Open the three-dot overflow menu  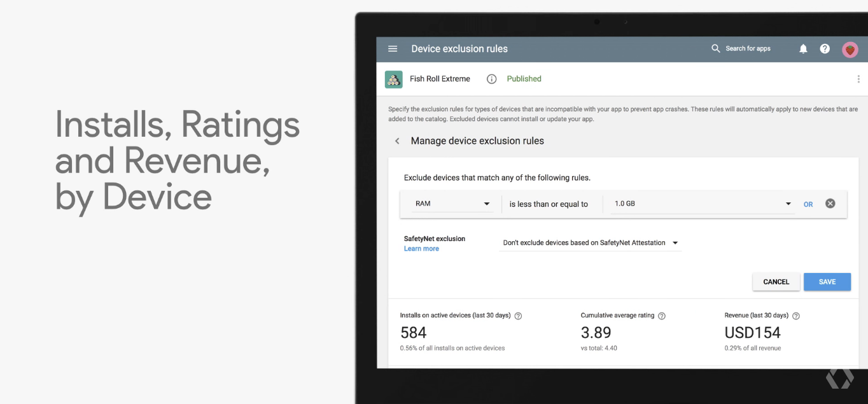point(858,80)
